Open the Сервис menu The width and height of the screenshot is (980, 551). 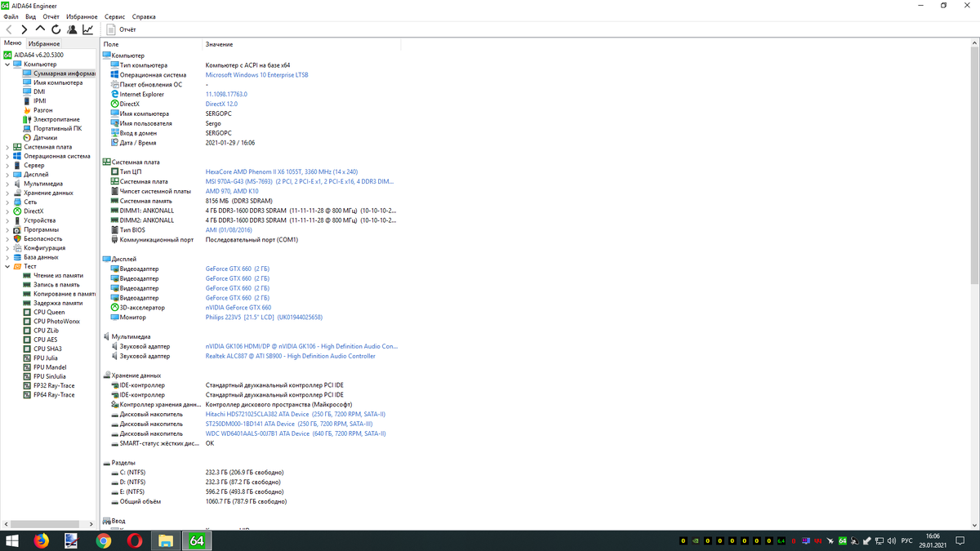pyautogui.click(x=115, y=16)
